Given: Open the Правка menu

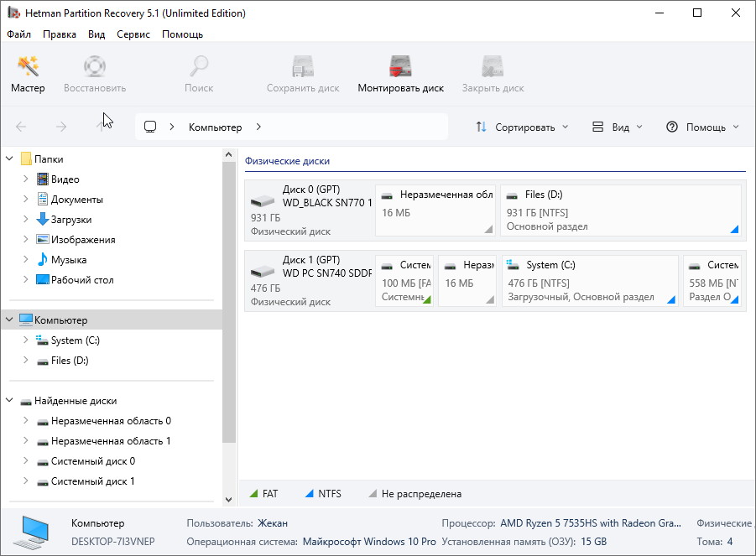Looking at the screenshot, I should [60, 34].
